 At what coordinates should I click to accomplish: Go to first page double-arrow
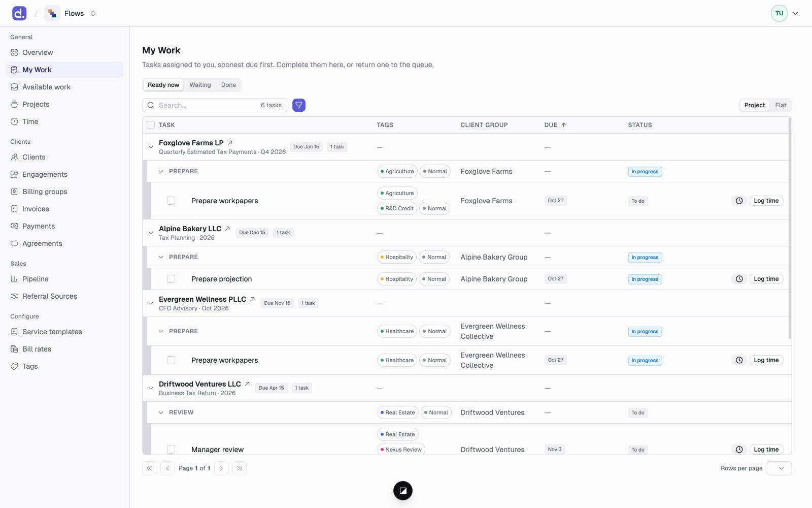[x=149, y=468]
